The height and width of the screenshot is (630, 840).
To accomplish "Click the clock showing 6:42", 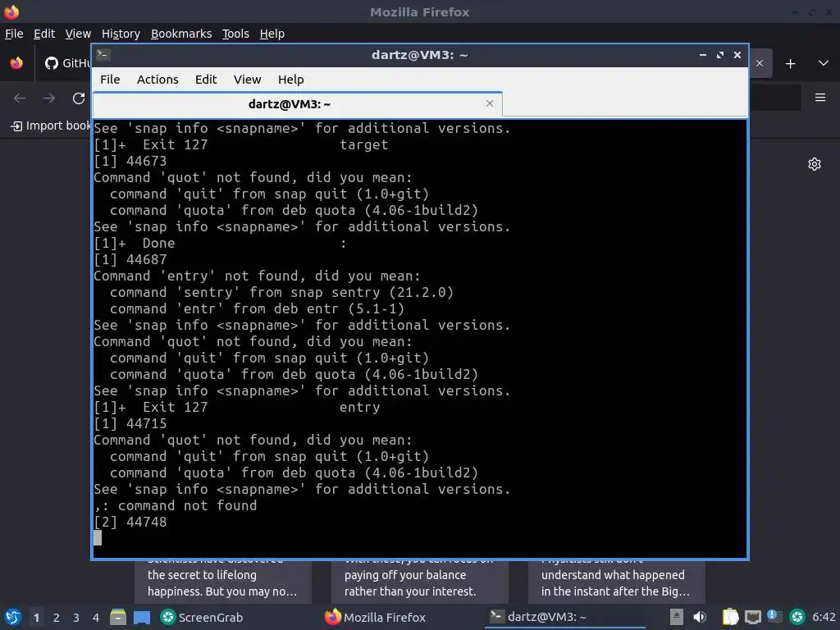I will coord(824,617).
